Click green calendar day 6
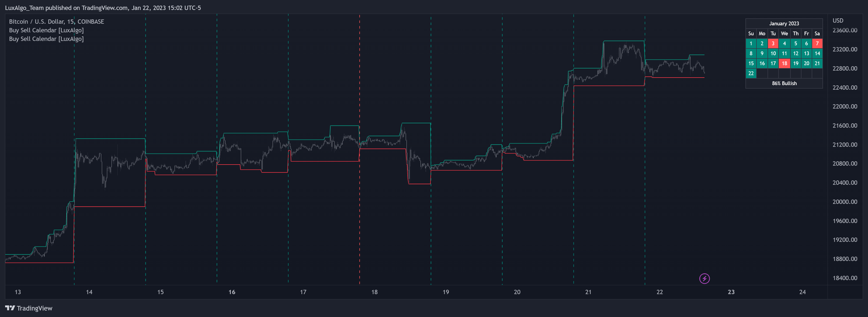868x317 pixels. point(806,43)
